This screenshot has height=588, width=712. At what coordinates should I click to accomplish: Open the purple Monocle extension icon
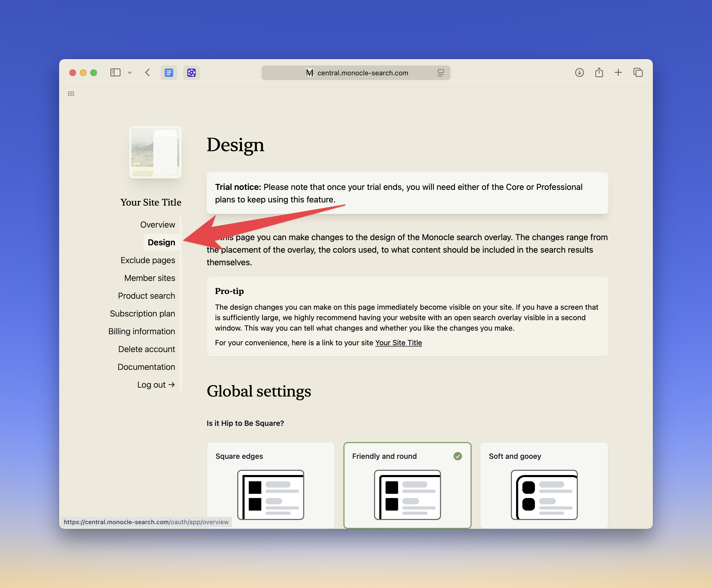coord(191,72)
